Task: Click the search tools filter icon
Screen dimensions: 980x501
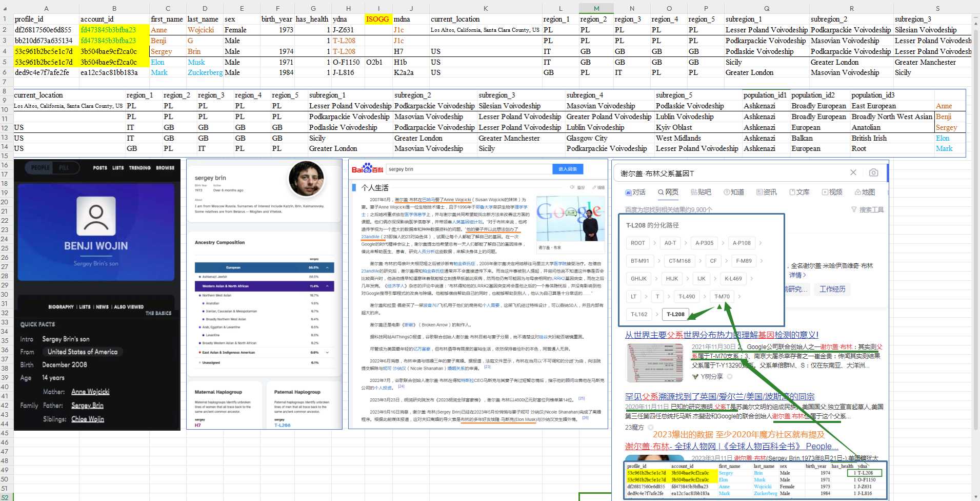Action: [x=854, y=209]
